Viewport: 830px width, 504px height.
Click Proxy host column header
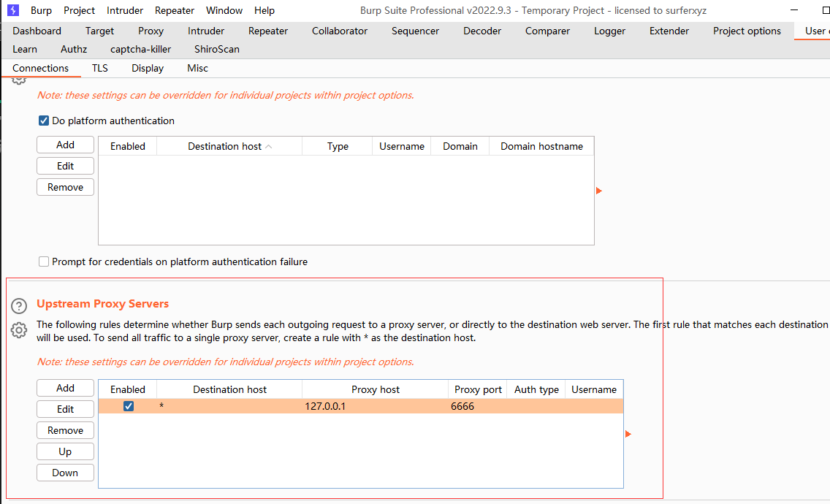(376, 389)
